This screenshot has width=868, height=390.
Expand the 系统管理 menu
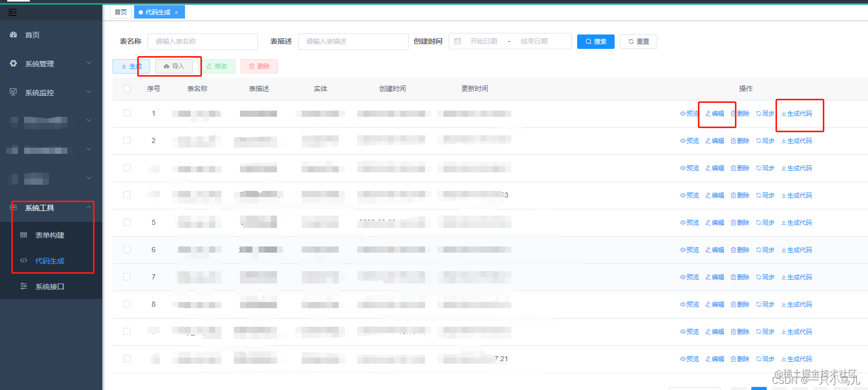click(x=51, y=64)
